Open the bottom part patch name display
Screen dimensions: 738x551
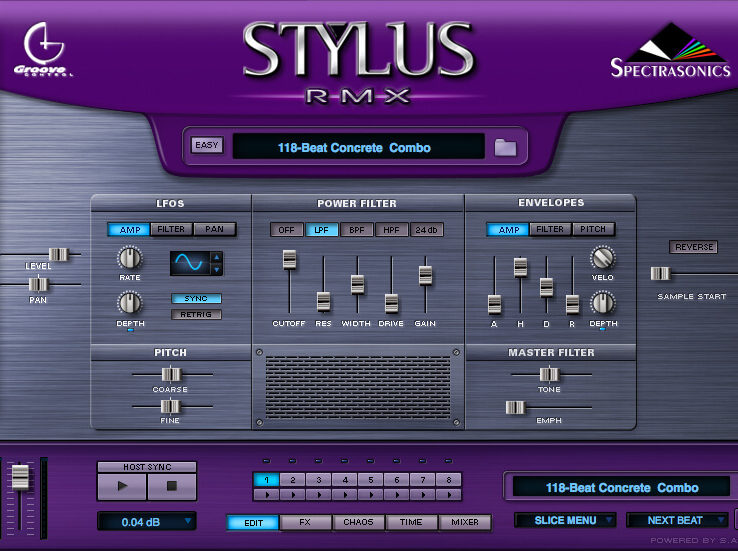pos(621,487)
